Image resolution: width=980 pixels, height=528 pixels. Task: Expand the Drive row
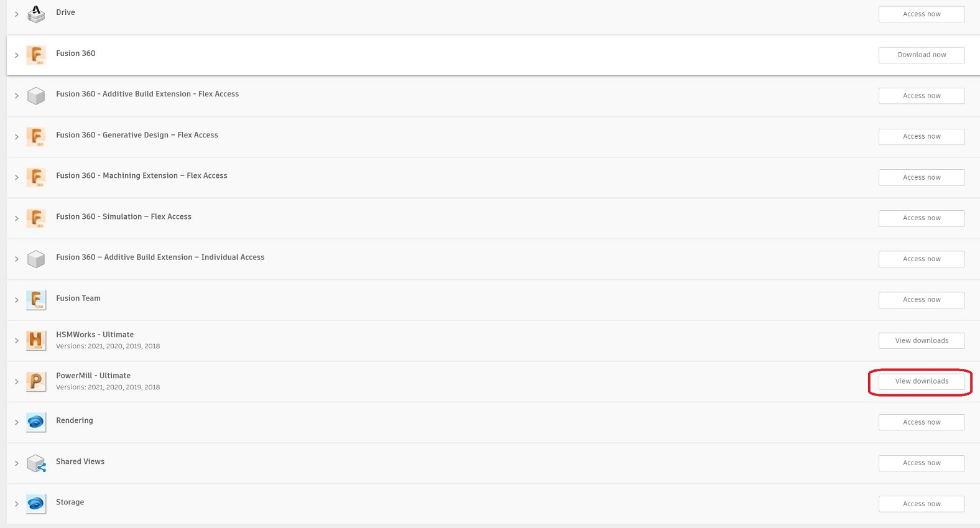coord(17,14)
